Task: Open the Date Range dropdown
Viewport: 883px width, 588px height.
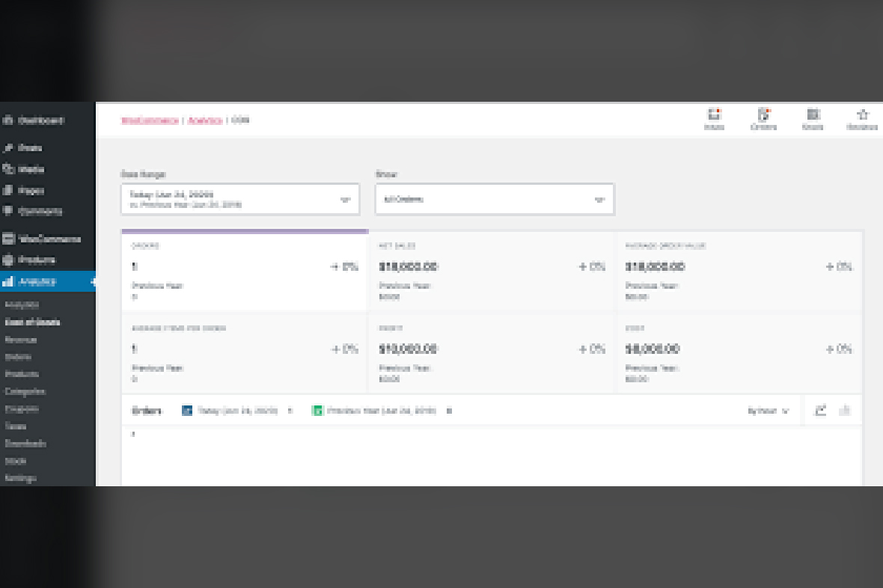Action: (239, 198)
